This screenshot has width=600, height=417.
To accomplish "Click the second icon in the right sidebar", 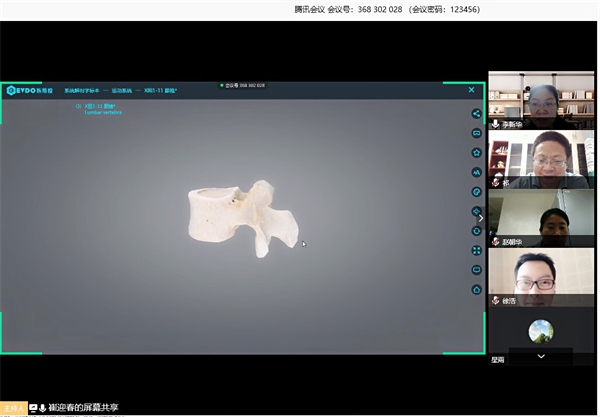I will click(x=477, y=133).
